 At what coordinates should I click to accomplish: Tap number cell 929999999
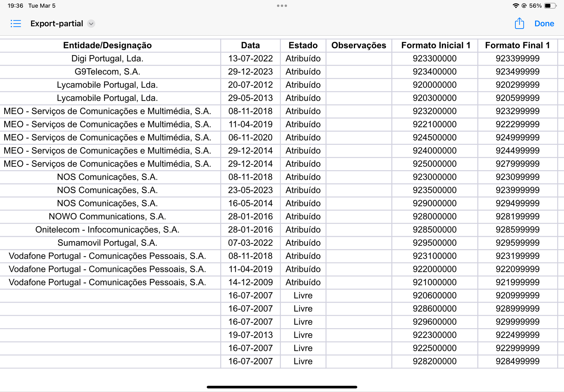pos(517,322)
